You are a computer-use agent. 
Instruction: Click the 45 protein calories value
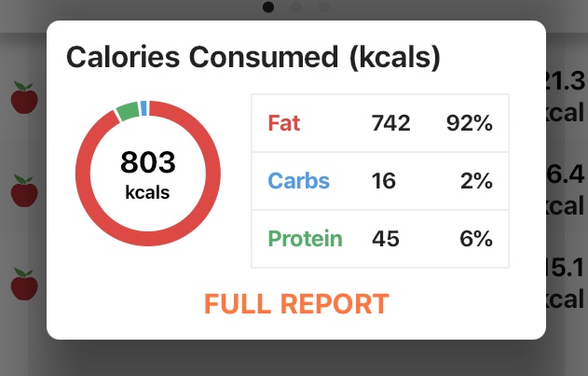pos(385,239)
